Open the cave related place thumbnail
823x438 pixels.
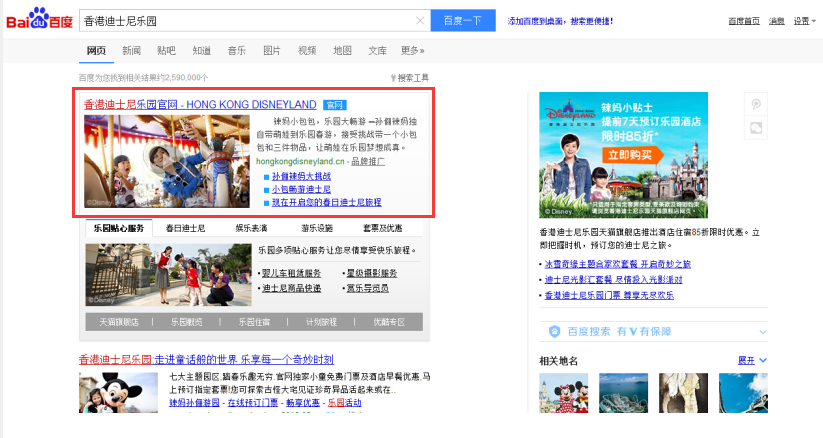[683, 393]
